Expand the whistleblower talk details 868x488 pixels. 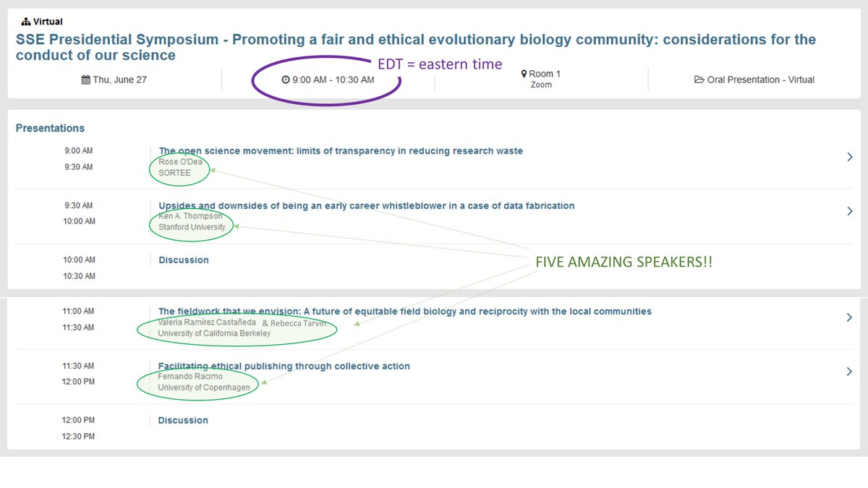(x=850, y=210)
